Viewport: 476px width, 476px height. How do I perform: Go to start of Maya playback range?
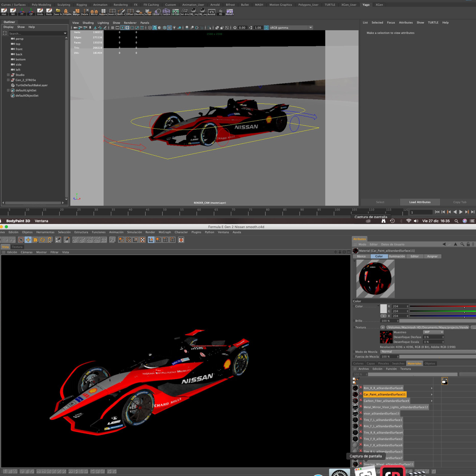(437, 212)
